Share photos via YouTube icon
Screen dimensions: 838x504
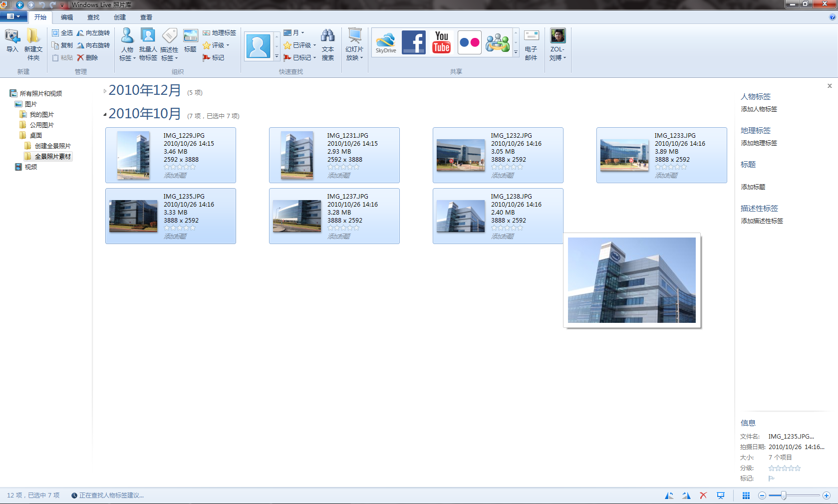(442, 42)
